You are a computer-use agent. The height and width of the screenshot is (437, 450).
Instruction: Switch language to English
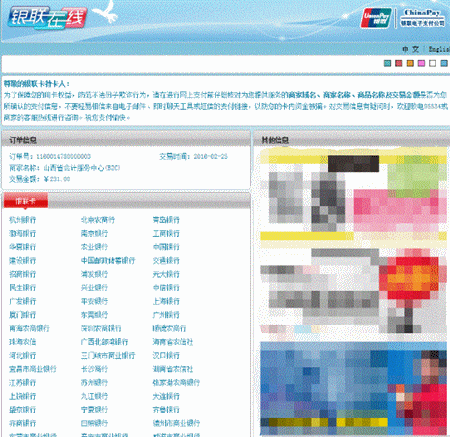439,49
